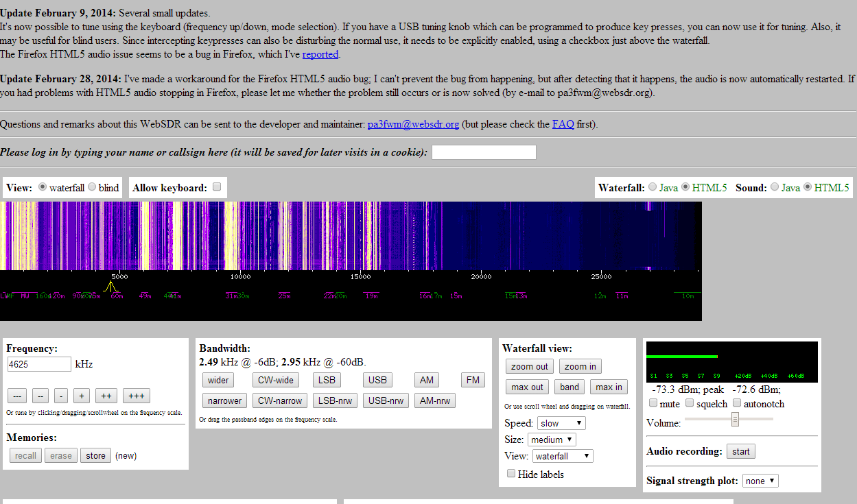
Task: Click the '+++' large step up button
Action: (x=137, y=396)
